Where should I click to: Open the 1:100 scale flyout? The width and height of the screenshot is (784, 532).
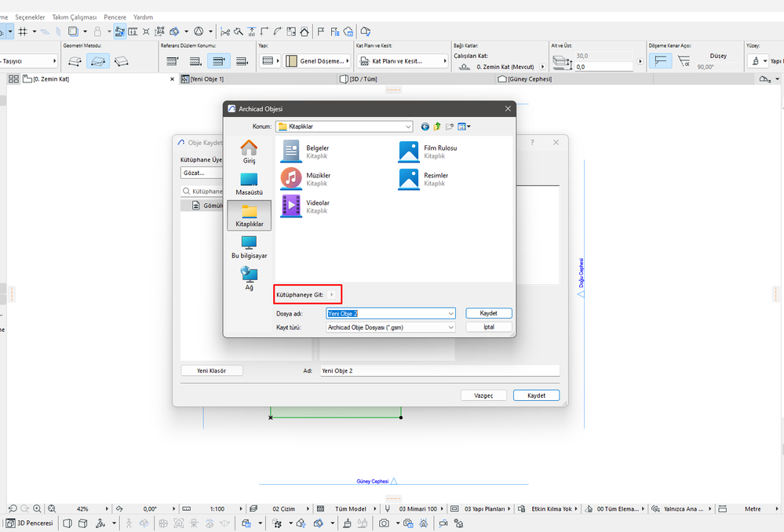tap(240, 508)
